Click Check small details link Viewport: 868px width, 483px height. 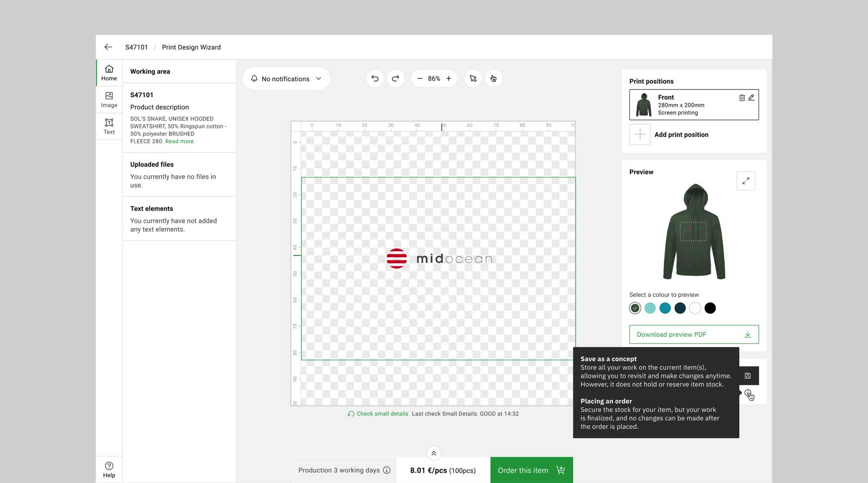(378, 414)
